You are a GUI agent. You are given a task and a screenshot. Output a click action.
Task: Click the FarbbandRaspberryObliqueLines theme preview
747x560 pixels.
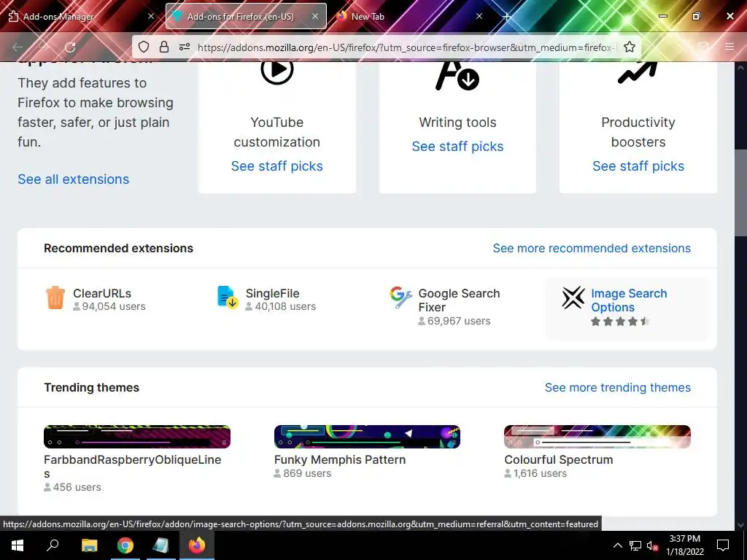136,437
